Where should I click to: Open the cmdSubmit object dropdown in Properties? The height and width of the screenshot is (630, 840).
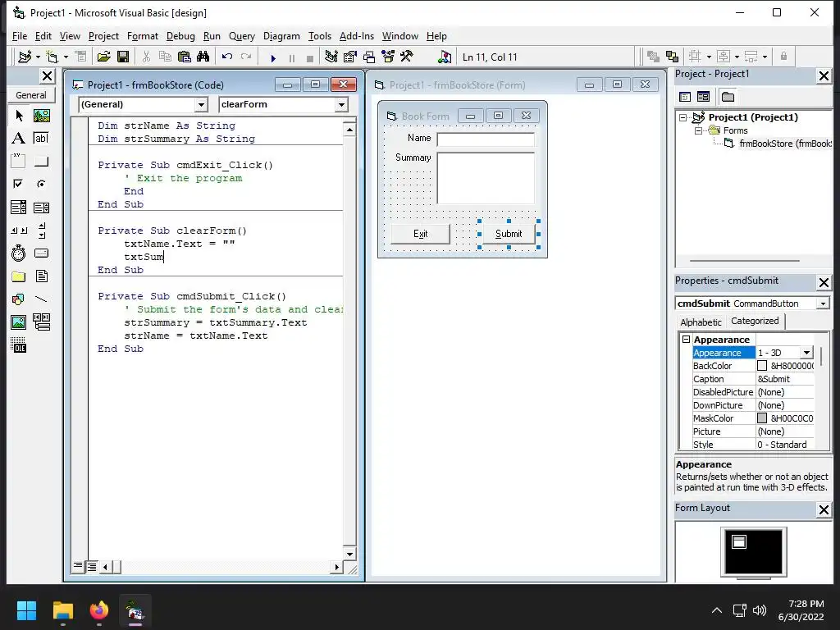823,304
